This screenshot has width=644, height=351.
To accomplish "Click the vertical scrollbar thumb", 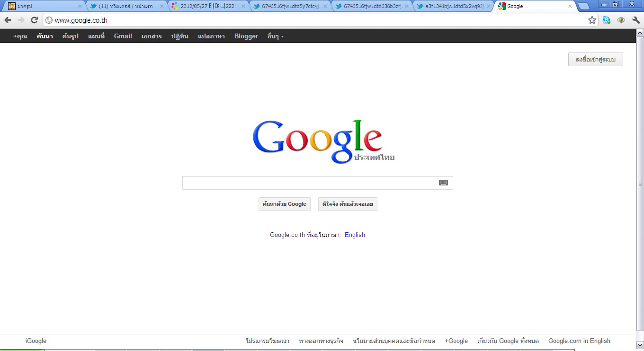I will tap(640, 184).
